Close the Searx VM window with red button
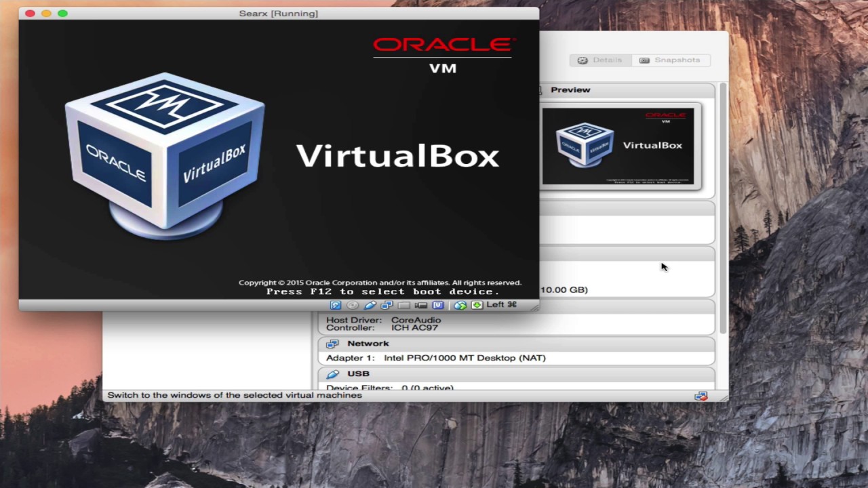This screenshot has width=868, height=488. [x=30, y=14]
